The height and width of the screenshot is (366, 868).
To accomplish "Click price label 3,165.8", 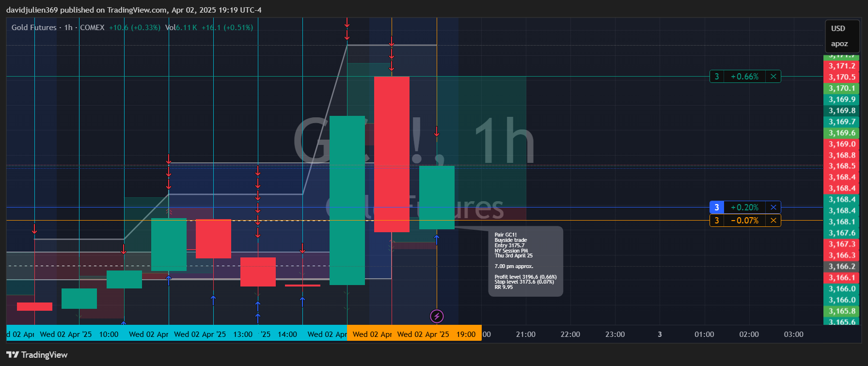I will pyautogui.click(x=842, y=311).
